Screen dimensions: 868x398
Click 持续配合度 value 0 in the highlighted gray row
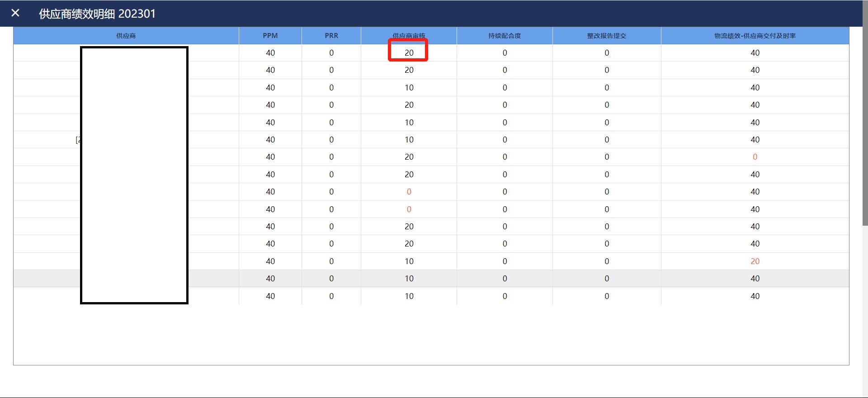pyautogui.click(x=505, y=279)
